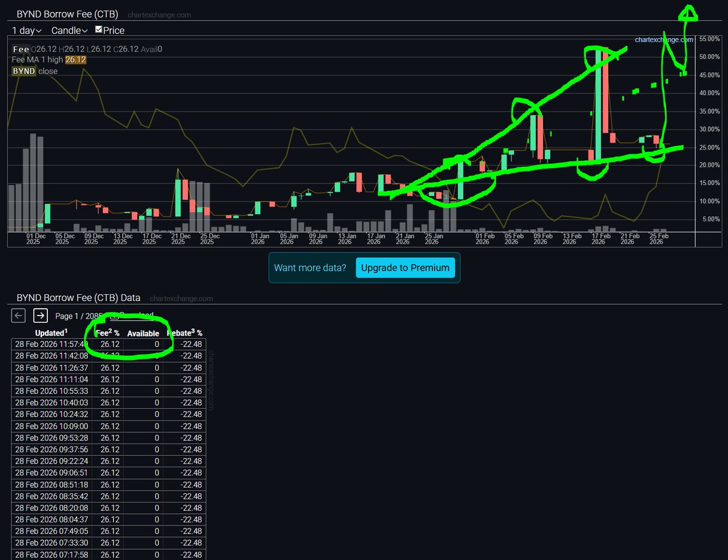Select row 28 Feb 2026 11:11:04

coord(109,379)
